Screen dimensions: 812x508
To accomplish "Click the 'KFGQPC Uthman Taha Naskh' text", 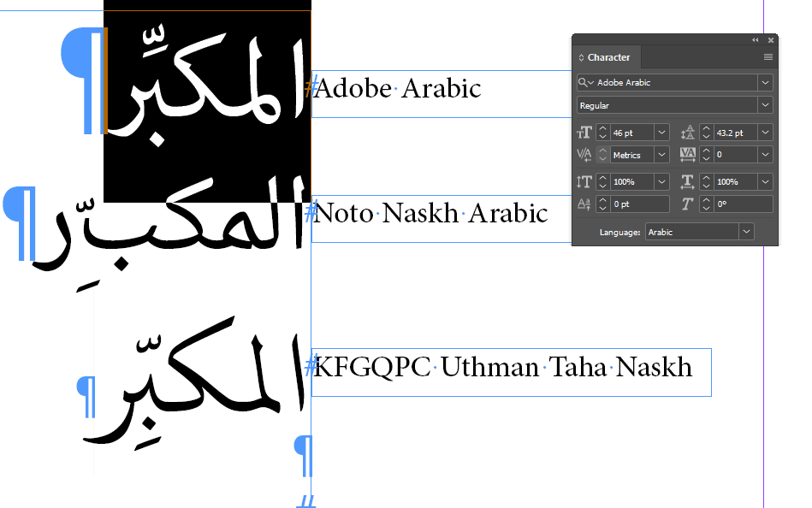I will point(502,367).
